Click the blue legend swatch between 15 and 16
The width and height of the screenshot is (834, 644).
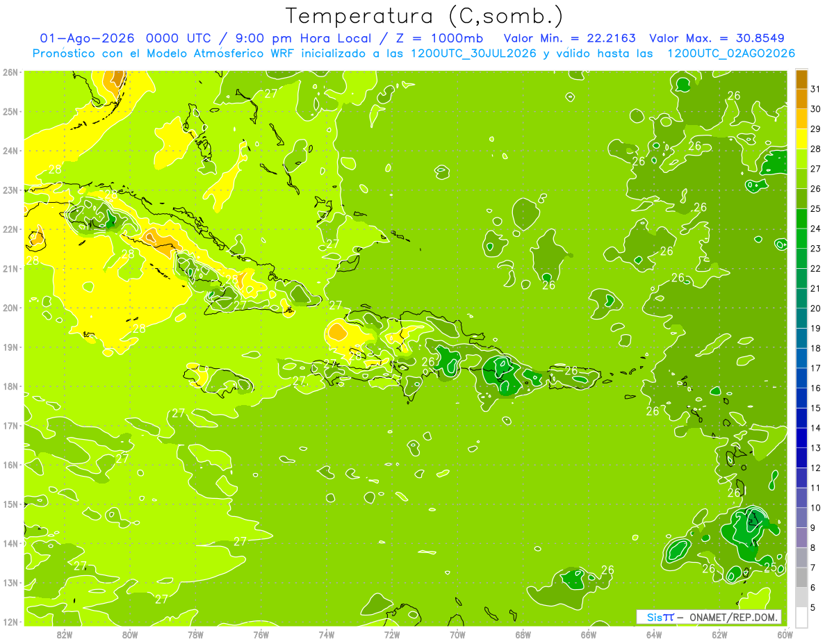click(801, 398)
